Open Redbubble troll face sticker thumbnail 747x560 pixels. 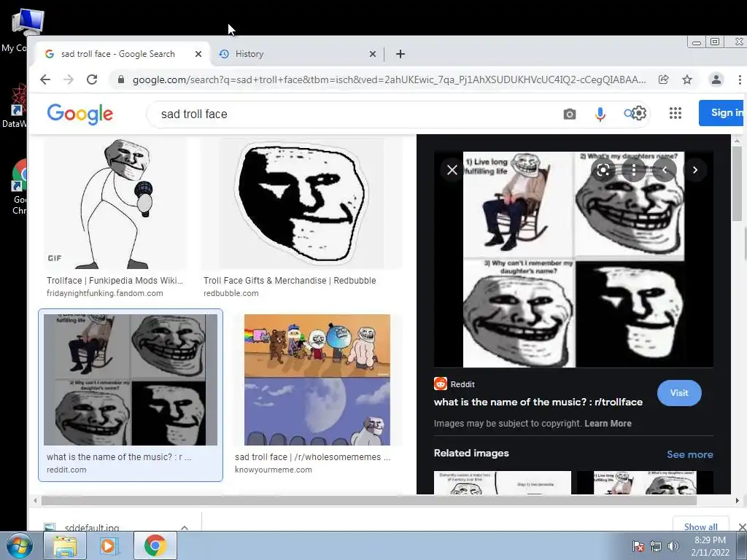click(301, 204)
